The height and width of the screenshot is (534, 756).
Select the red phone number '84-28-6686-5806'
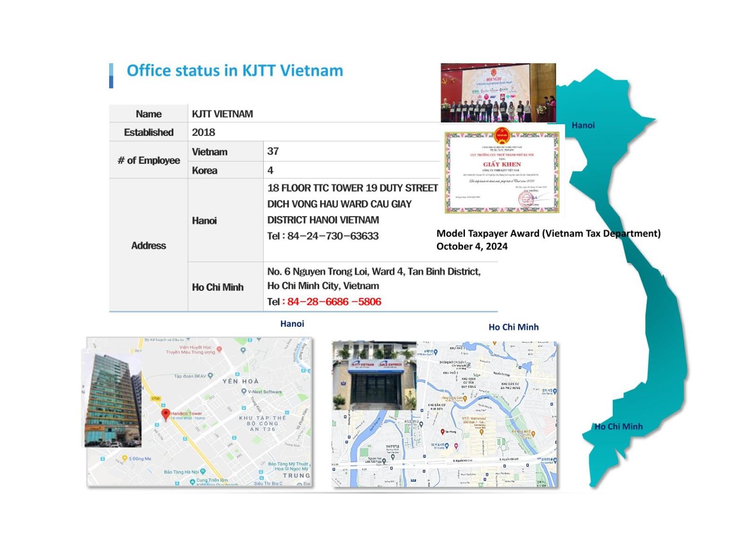click(334, 302)
